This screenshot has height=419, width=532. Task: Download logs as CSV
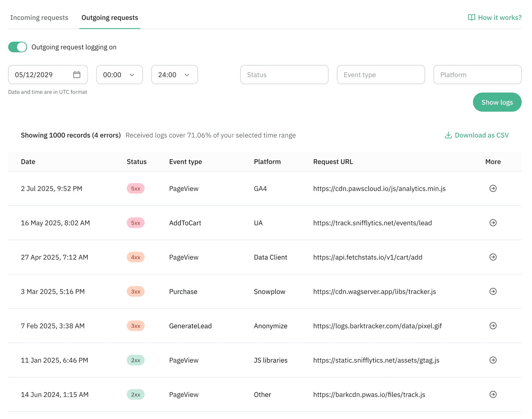pyautogui.click(x=476, y=135)
